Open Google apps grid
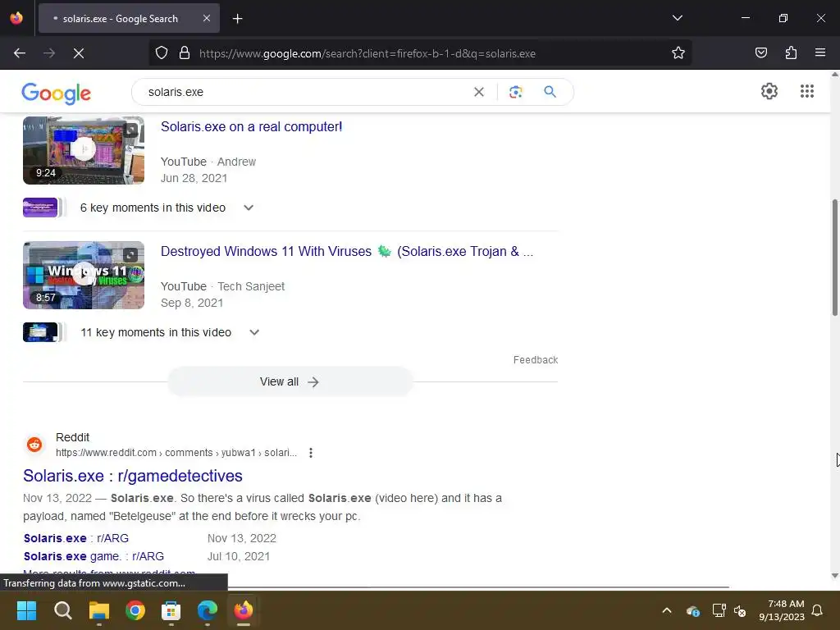Screen dimensions: 840x630 pos(807,91)
